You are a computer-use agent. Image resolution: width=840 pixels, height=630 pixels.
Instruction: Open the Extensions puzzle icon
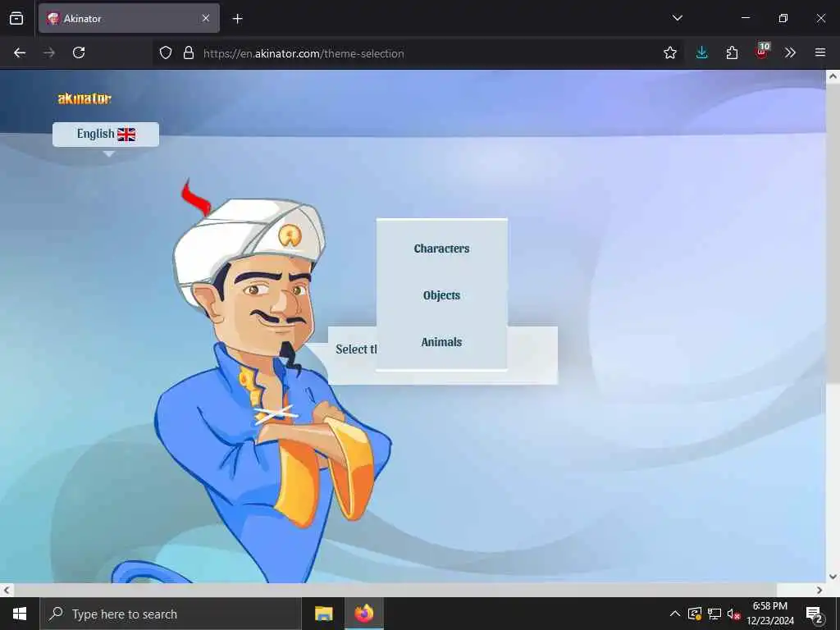click(x=732, y=52)
